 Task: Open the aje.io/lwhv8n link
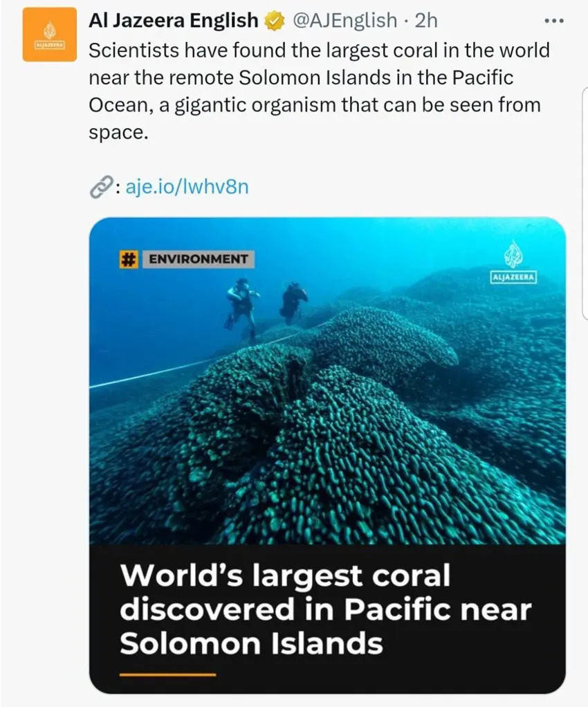pos(186,187)
